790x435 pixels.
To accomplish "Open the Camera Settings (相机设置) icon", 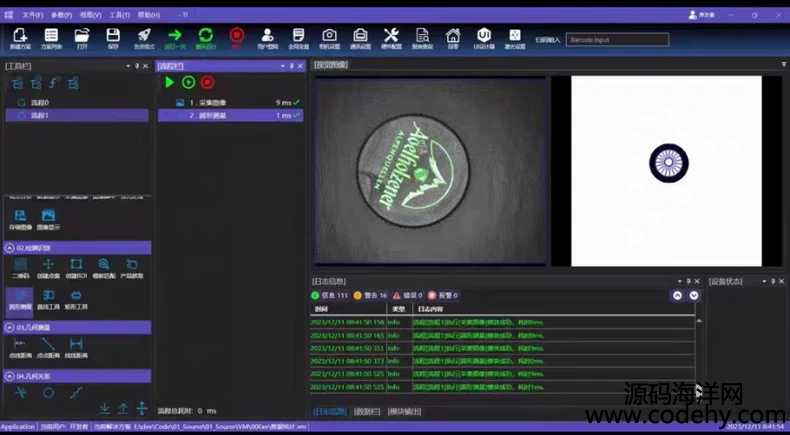I will (x=330, y=38).
